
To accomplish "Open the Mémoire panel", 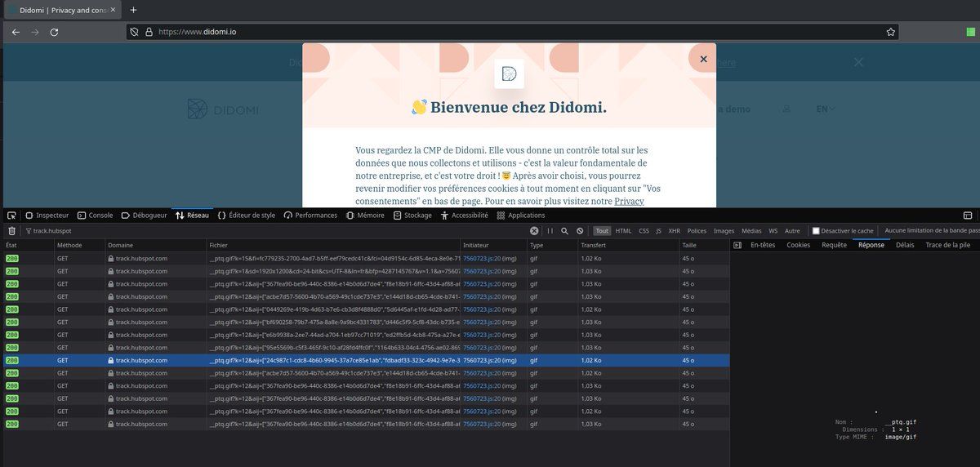I will pyautogui.click(x=365, y=216).
